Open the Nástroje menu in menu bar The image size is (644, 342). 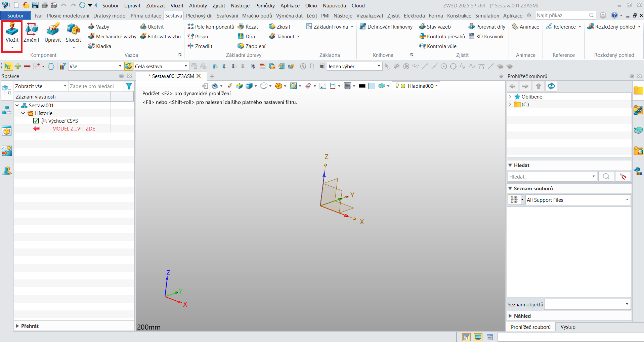click(240, 6)
